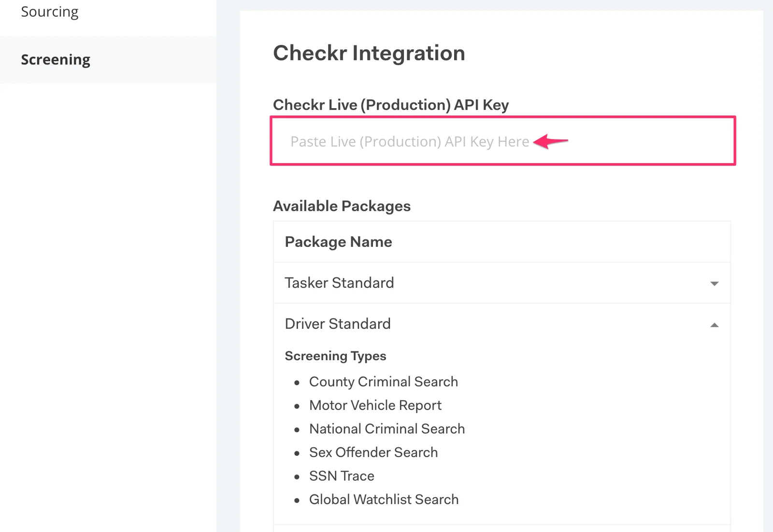773x532 pixels.
Task: Select SSN Trace item
Action: pyautogui.click(x=342, y=476)
